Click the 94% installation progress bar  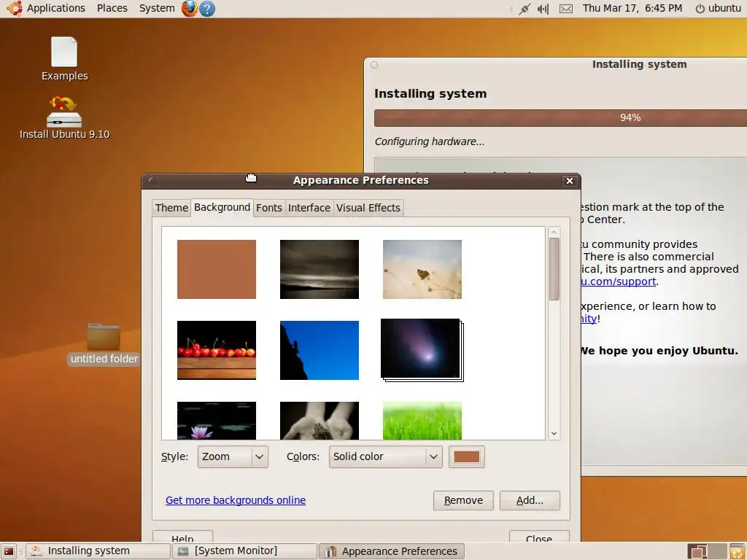click(560, 117)
